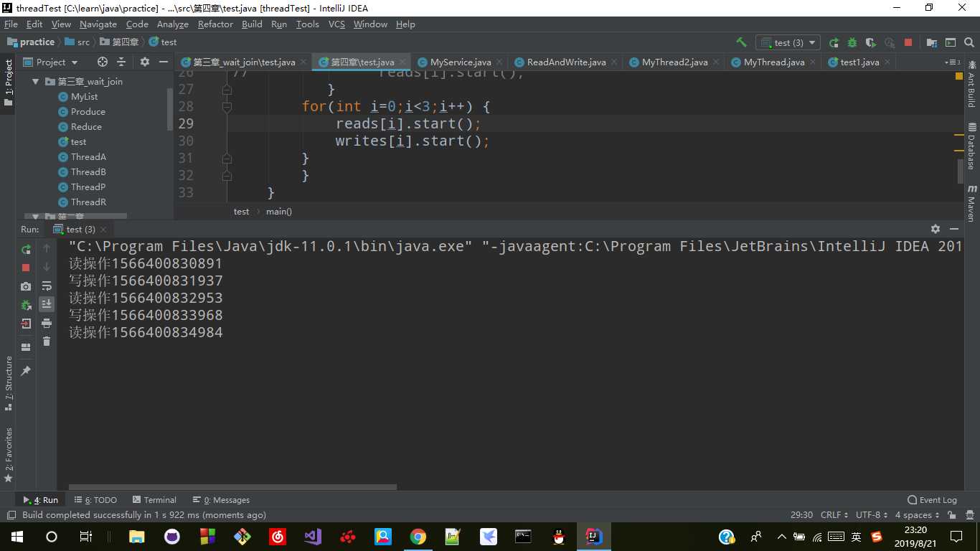Open the Event Log
Image resolution: width=980 pixels, height=551 pixels.
[932, 500]
